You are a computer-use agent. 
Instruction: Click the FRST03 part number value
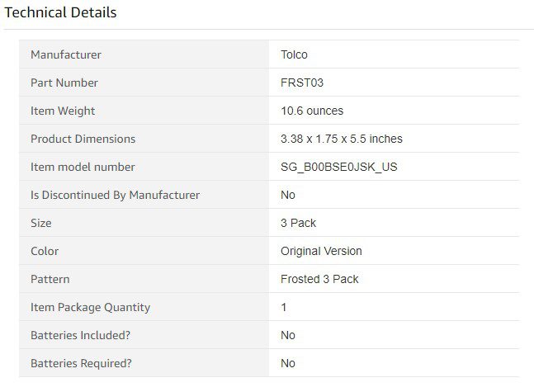click(x=302, y=83)
